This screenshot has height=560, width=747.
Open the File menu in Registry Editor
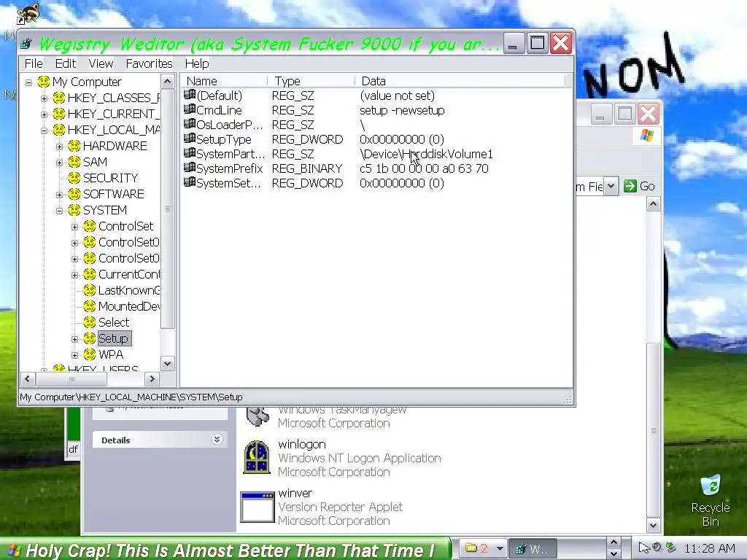coord(34,64)
